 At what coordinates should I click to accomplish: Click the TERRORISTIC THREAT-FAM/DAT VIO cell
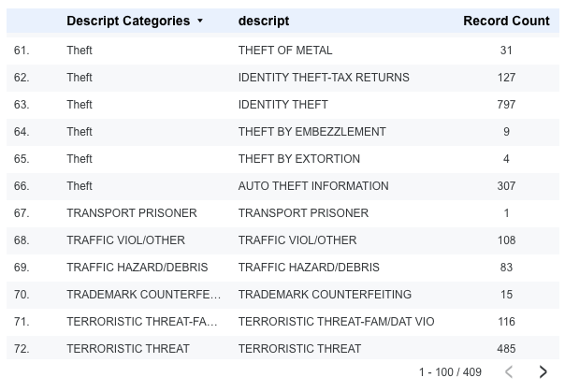pyautogui.click(x=336, y=322)
